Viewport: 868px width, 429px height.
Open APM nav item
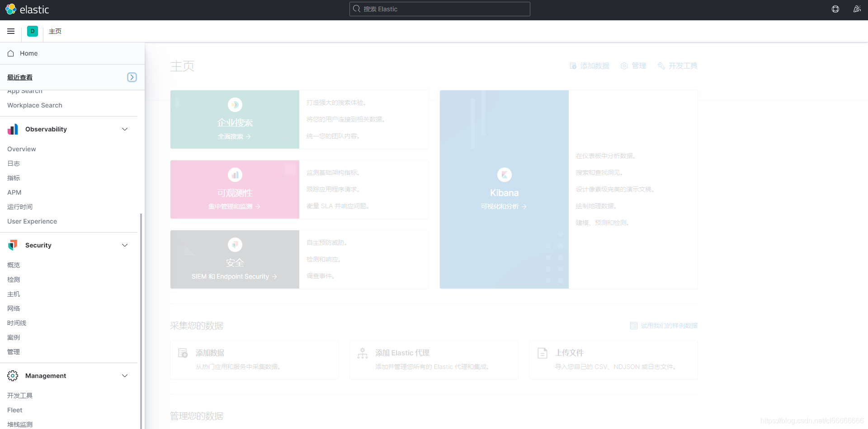click(14, 192)
